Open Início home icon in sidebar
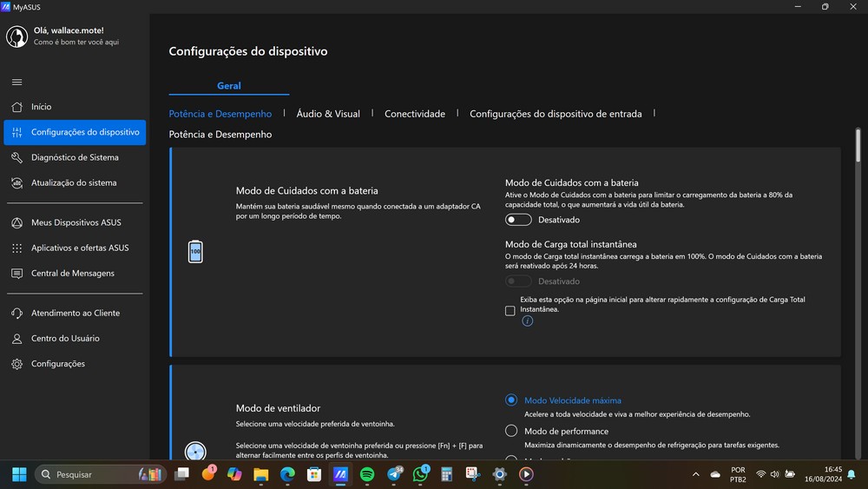 [16, 107]
